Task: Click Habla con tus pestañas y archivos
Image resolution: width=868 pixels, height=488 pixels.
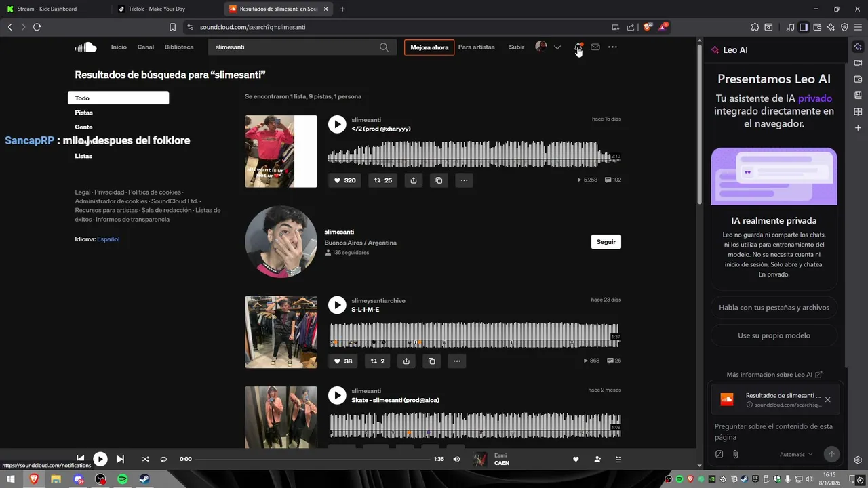Action: (774, 307)
